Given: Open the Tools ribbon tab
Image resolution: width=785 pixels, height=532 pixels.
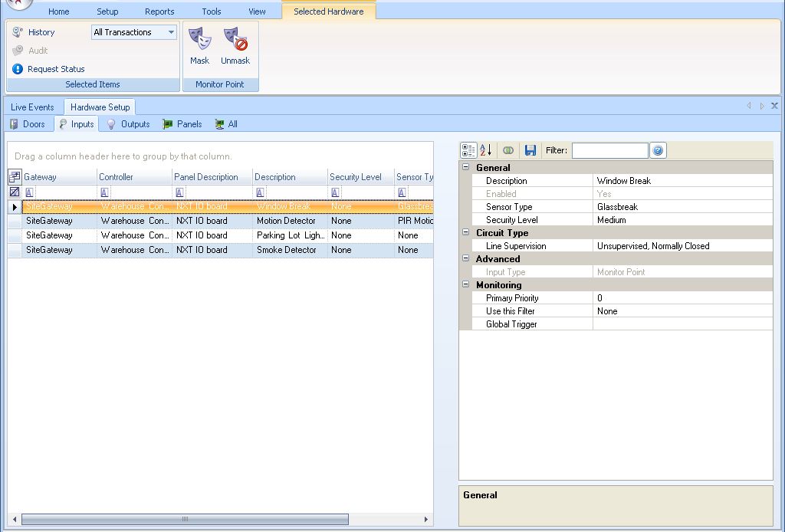Looking at the screenshot, I should (212, 11).
